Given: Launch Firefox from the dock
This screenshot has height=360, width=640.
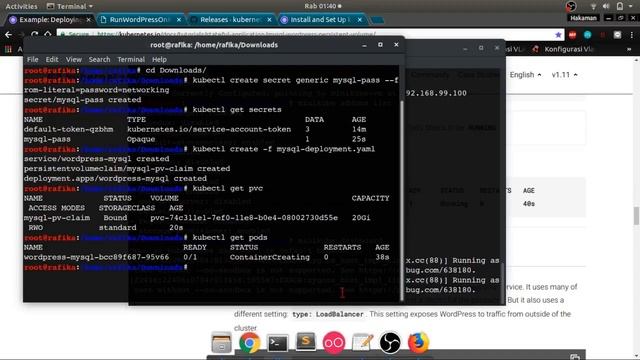Looking at the screenshot, I should click(x=418, y=342).
